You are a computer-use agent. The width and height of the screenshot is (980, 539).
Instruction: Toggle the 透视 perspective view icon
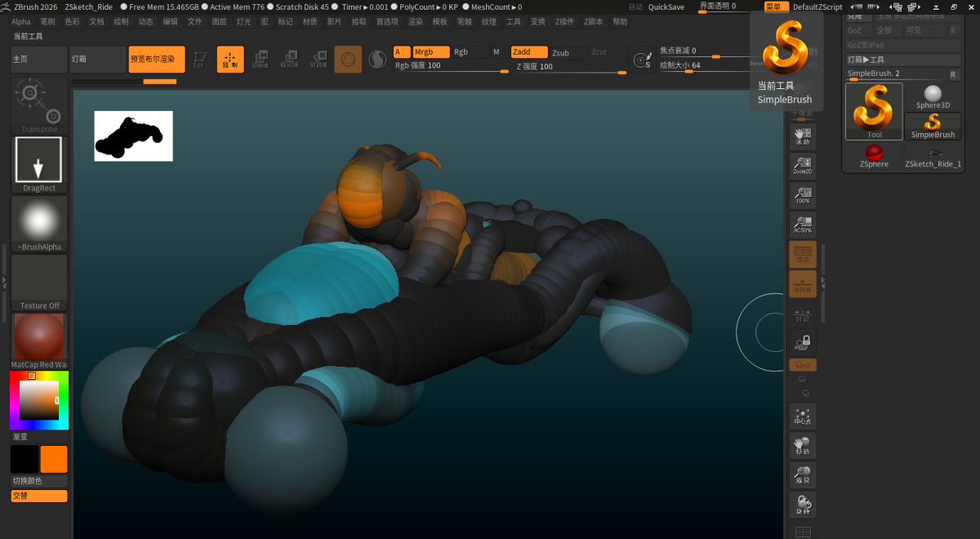(x=803, y=254)
